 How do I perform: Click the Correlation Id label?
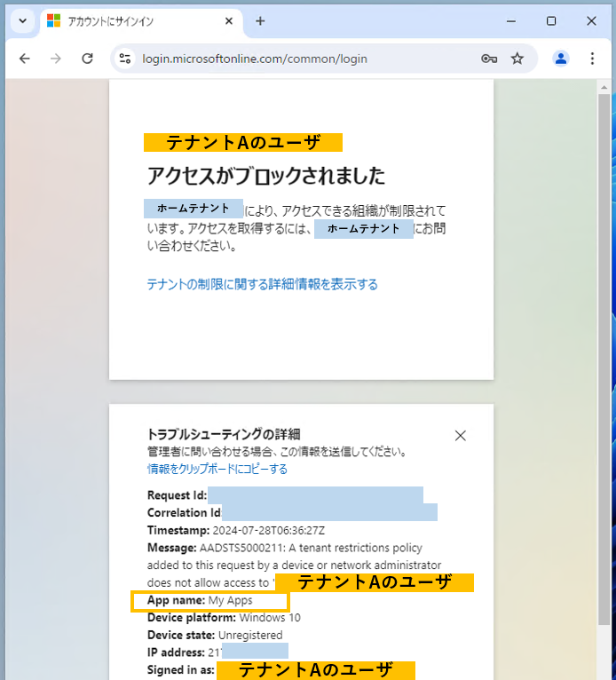(x=185, y=512)
